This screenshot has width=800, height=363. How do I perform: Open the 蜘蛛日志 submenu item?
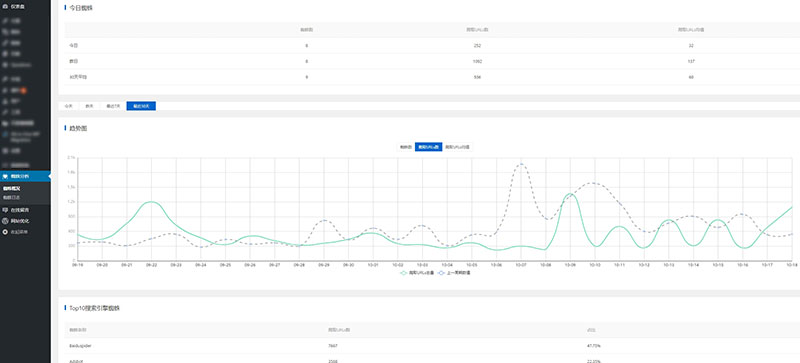tap(11, 197)
